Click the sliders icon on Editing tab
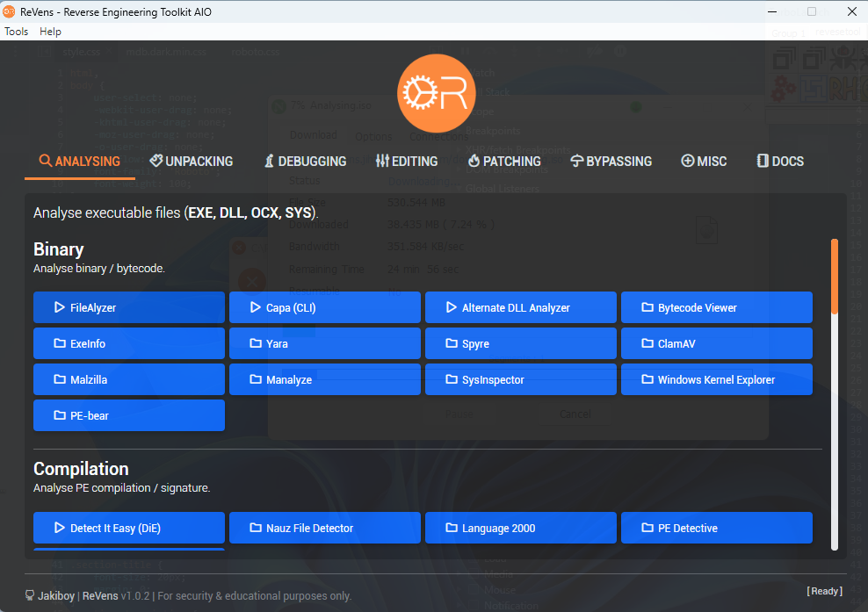Screen dimensions: 868x612 point(382,161)
